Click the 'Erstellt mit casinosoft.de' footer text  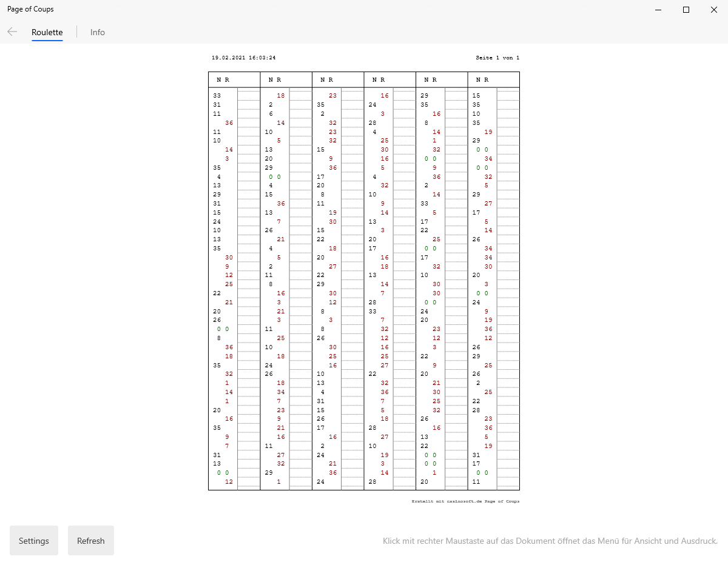(x=465, y=501)
